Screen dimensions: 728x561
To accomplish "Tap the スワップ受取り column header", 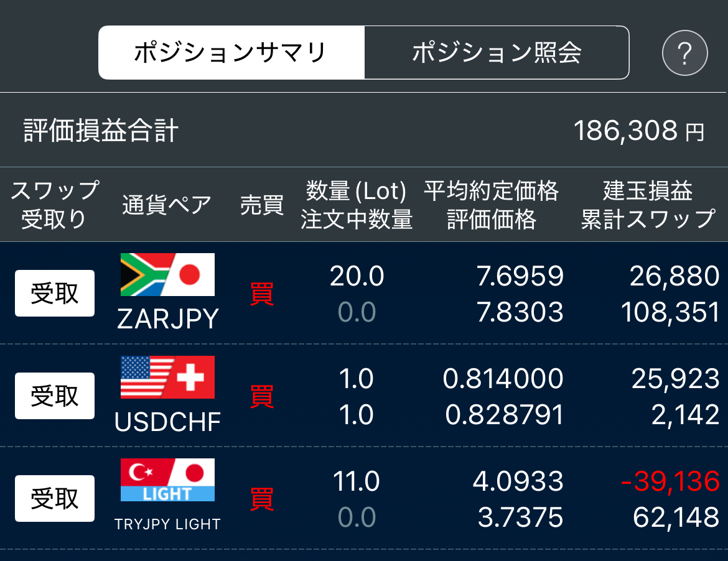I will pos(55,205).
